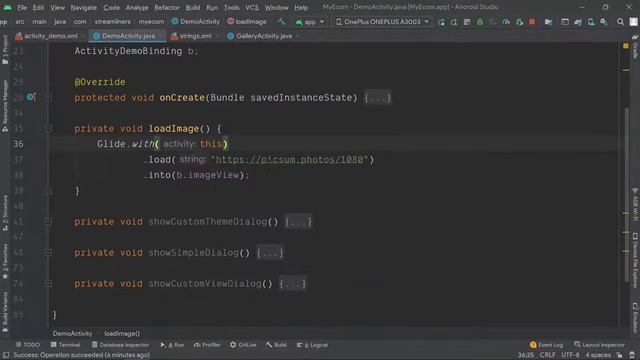Stop the running app with red square

pos(532,22)
